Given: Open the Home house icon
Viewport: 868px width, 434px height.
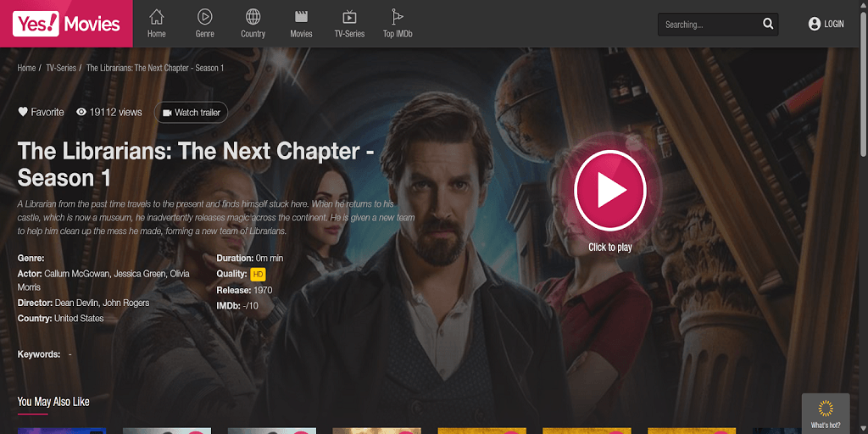Looking at the screenshot, I should [157, 17].
